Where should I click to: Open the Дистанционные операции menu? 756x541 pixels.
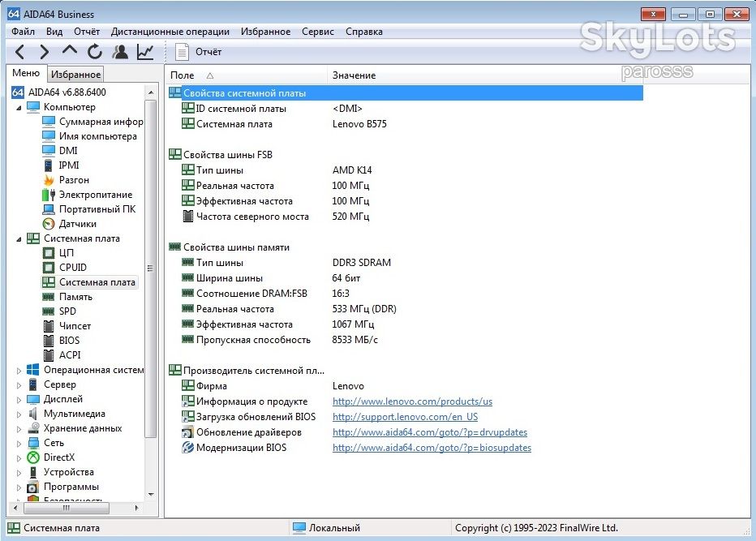pyautogui.click(x=170, y=32)
